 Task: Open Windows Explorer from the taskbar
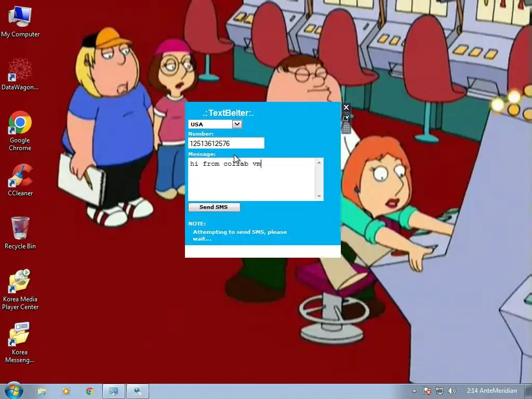point(42,391)
